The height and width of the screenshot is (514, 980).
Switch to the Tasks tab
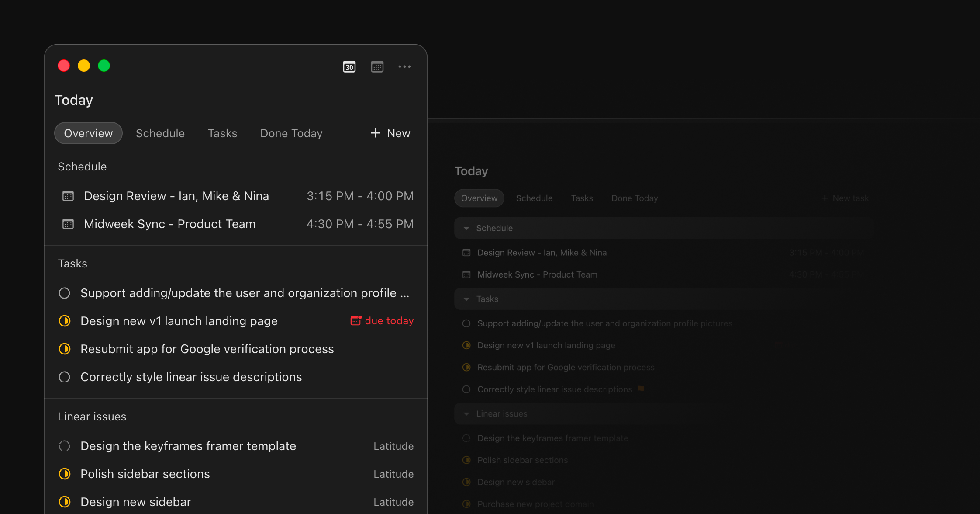coord(222,133)
